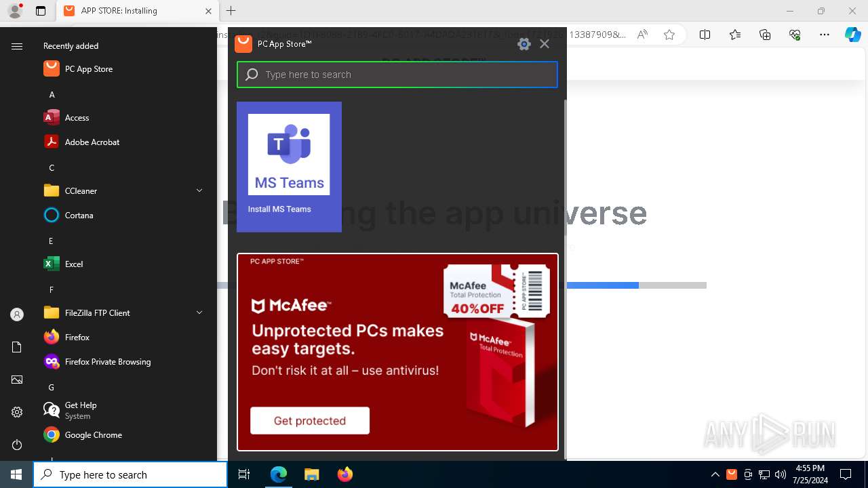Launch Firefox from Start menu list
Image resolution: width=868 pixels, height=488 pixels.
[123, 338]
